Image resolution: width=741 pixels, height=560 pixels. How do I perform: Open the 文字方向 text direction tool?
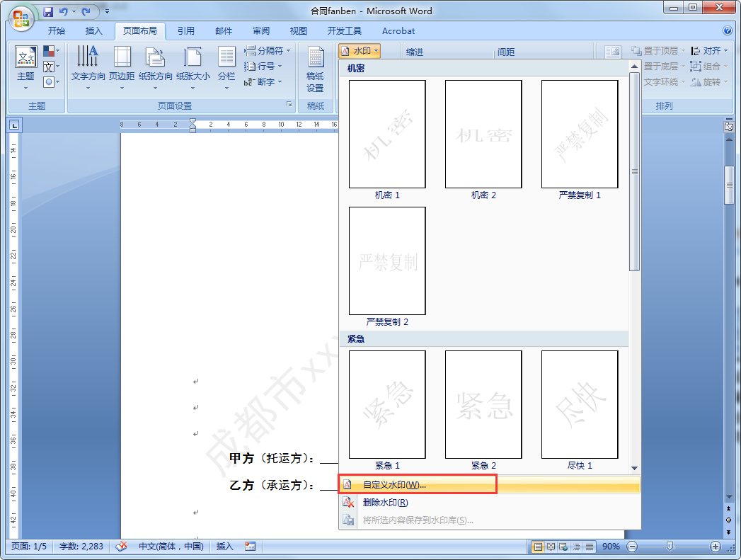click(88, 67)
